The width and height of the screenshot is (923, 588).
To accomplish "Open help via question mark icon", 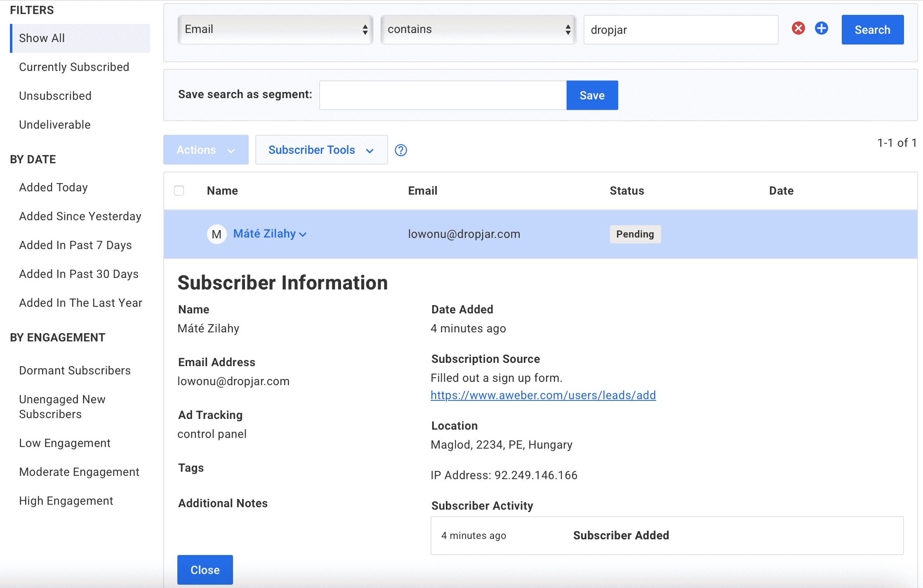I will pos(401,150).
